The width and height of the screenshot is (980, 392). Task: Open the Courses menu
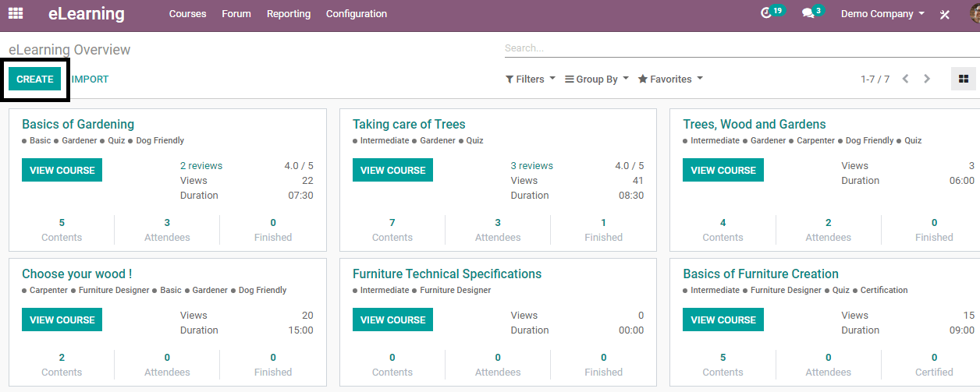[x=187, y=14]
